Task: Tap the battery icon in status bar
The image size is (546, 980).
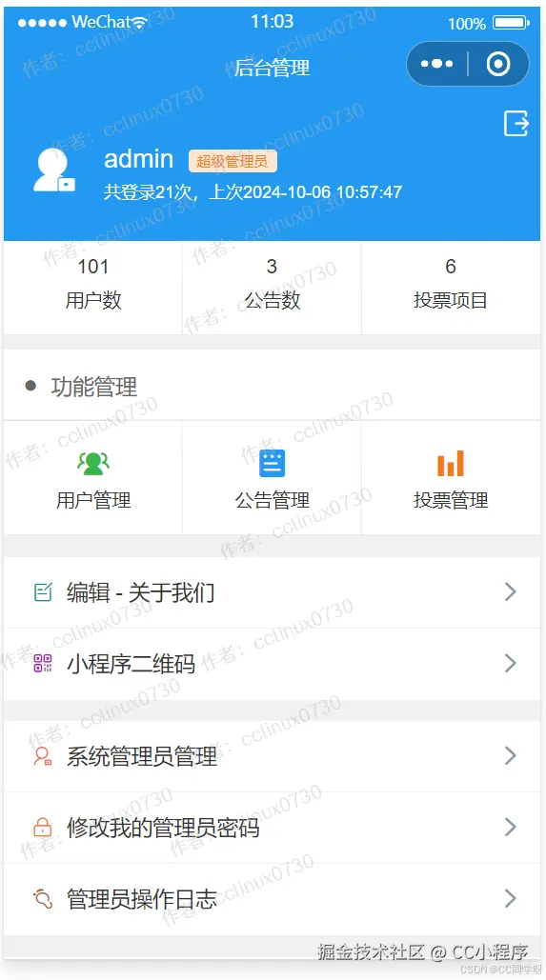Action: (511, 23)
